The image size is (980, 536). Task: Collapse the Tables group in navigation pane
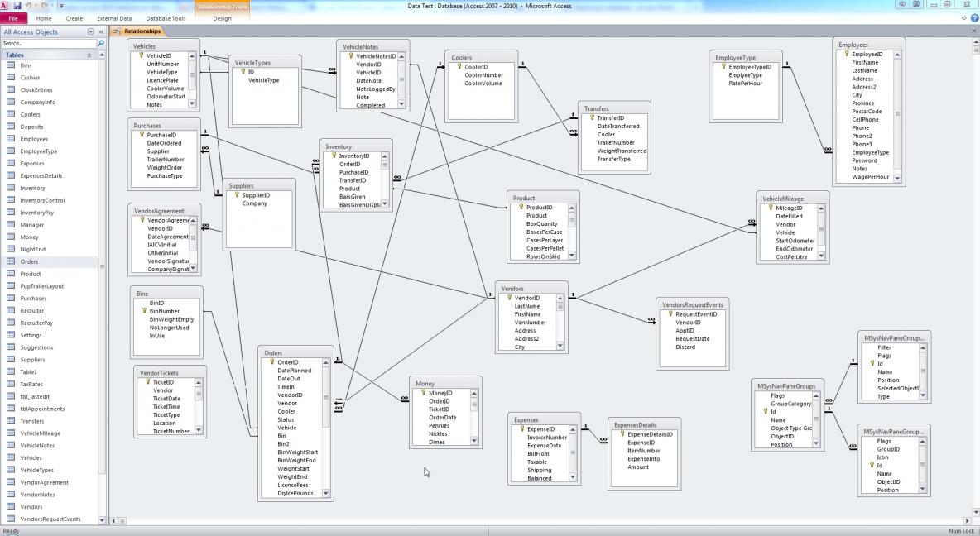coord(89,55)
